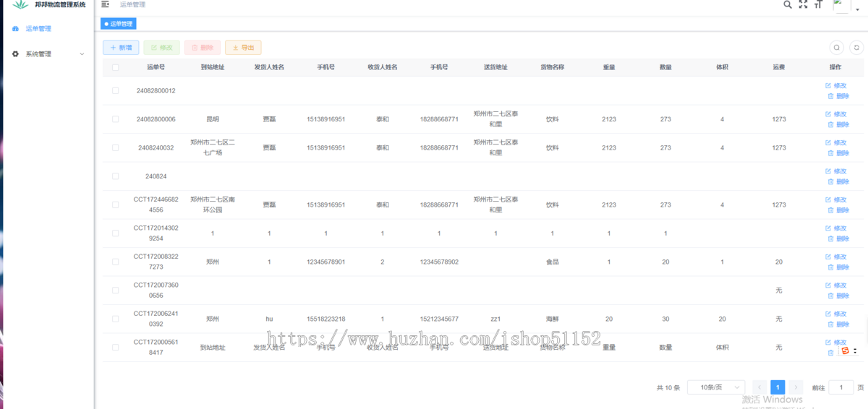The image size is (868, 409).
Task: Delete waybill 240824 via its 删除 link
Action: [x=838, y=181]
